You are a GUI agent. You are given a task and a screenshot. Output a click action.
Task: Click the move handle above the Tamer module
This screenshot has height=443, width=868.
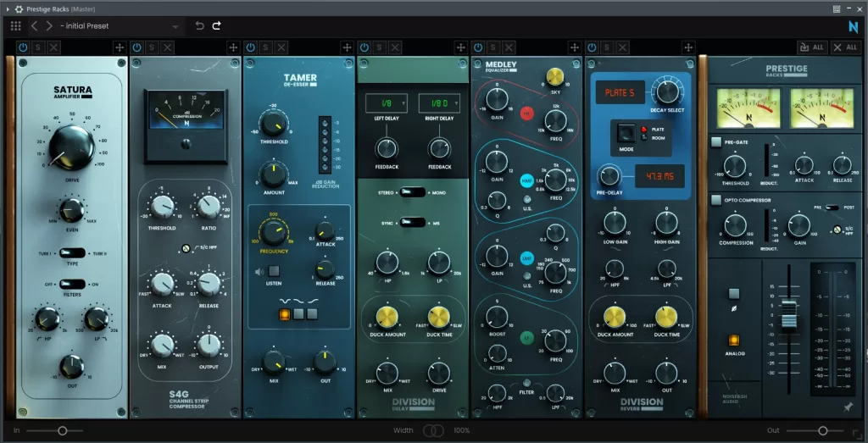tap(347, 47)
